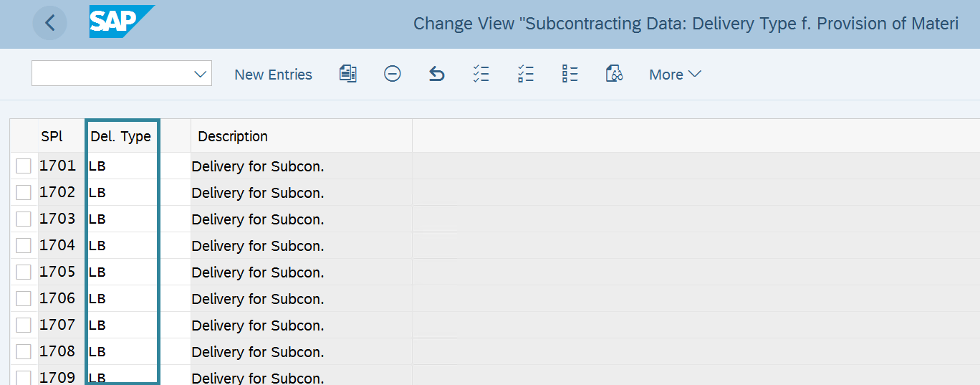
Task: Click the Undo Change arrow icon
Action: click(437, 74)
